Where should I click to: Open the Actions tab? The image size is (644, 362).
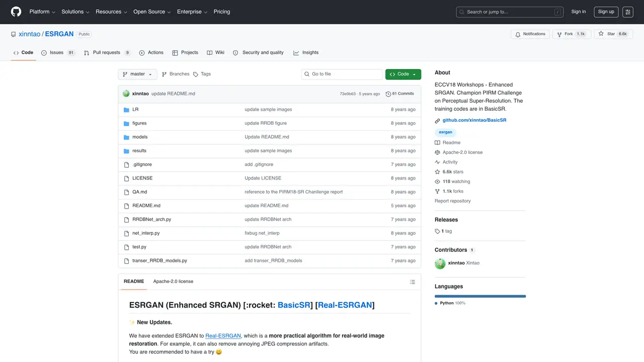pyautogui.click(x=151, y=53)
